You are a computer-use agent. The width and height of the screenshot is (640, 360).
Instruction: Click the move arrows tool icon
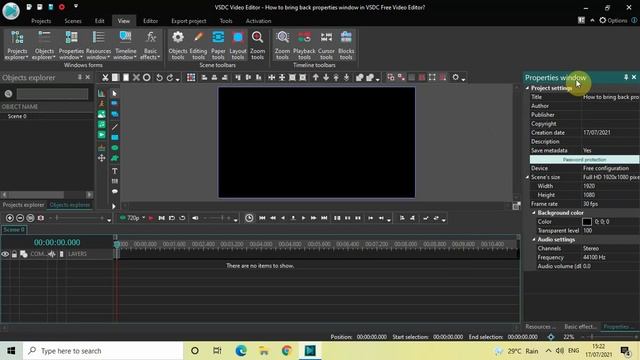102,158
